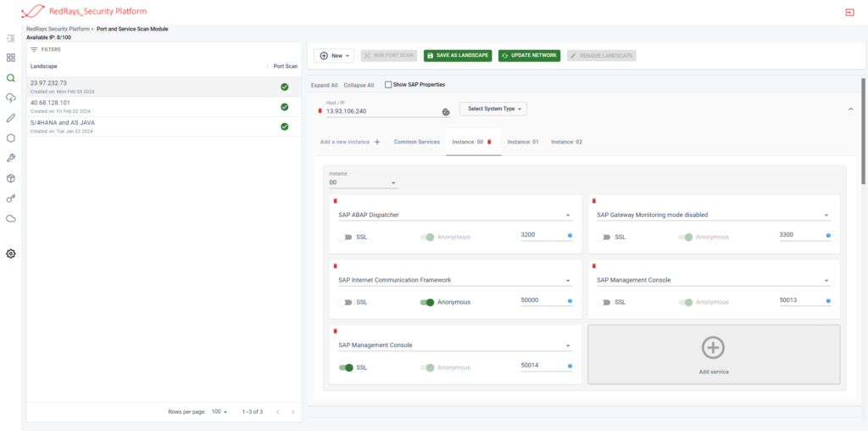The height and width of the screenshot is (431, 868).
Task: Disable Anonymous for SAP Internet Communication Framework
Action: pos(427,303)
